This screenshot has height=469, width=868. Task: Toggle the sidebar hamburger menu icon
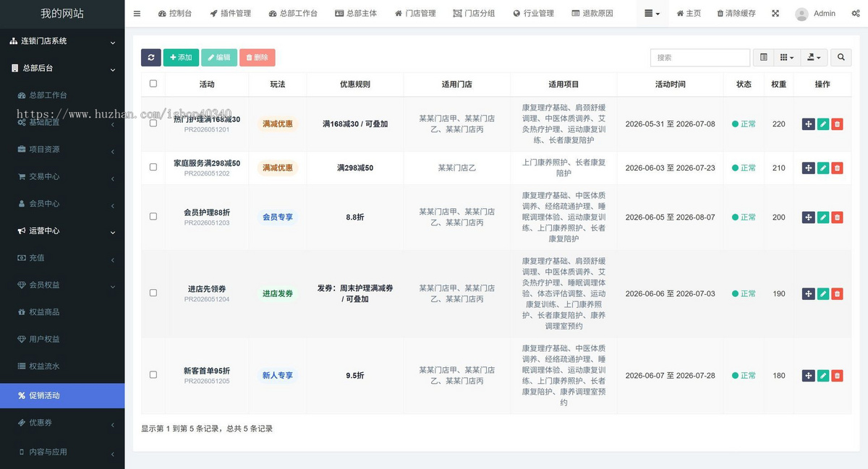tap(137, 13)
